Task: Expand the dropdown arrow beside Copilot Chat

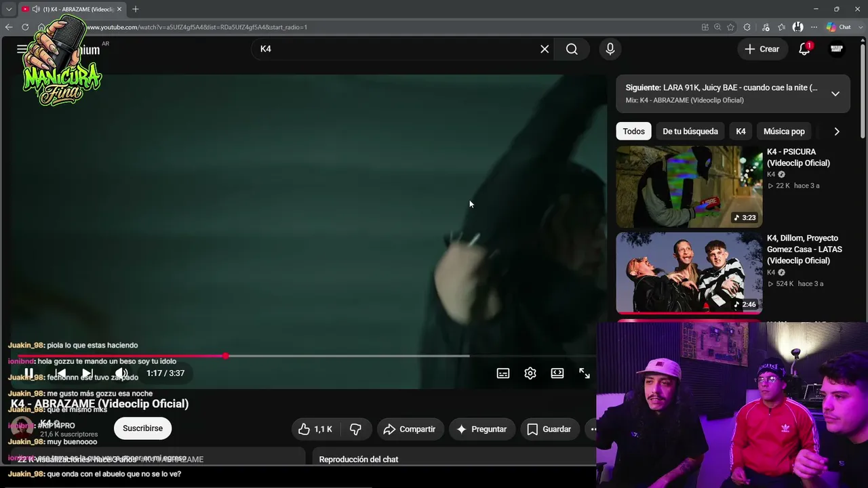Action: coord(860,27)
